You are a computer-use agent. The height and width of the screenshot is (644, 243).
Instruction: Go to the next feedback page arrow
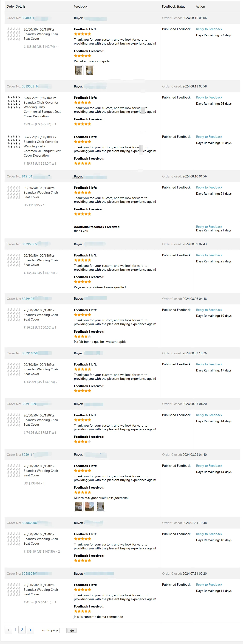(31, 630)
